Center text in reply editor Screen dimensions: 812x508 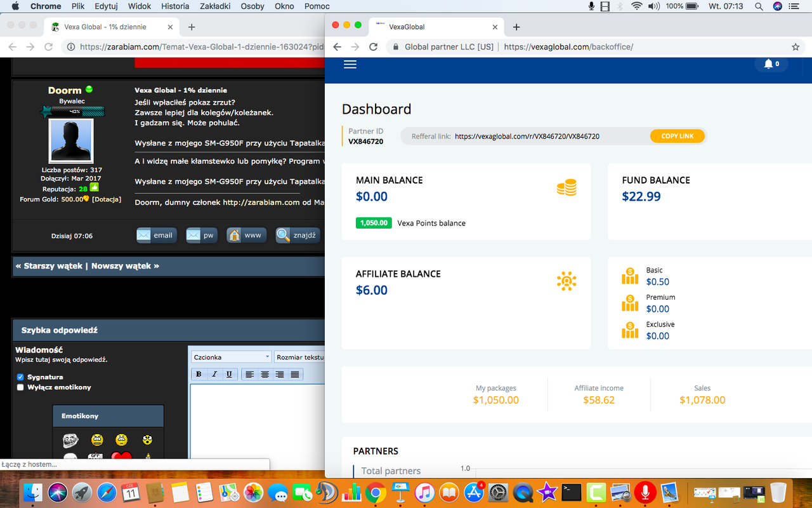(x=265, y=374)
